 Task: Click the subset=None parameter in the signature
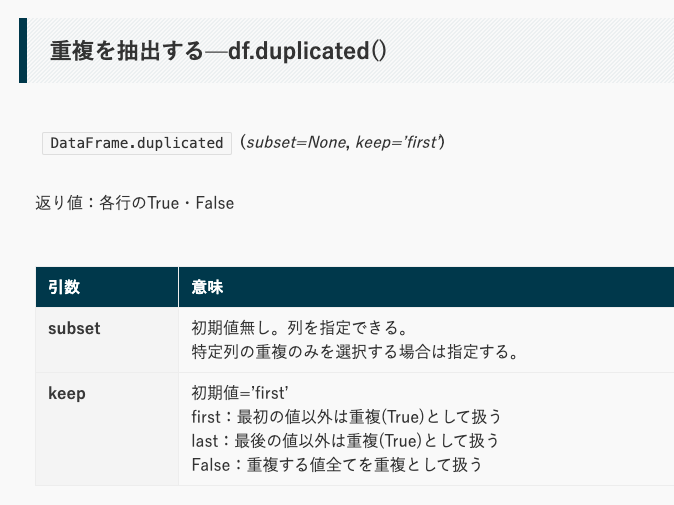point(296,143)
